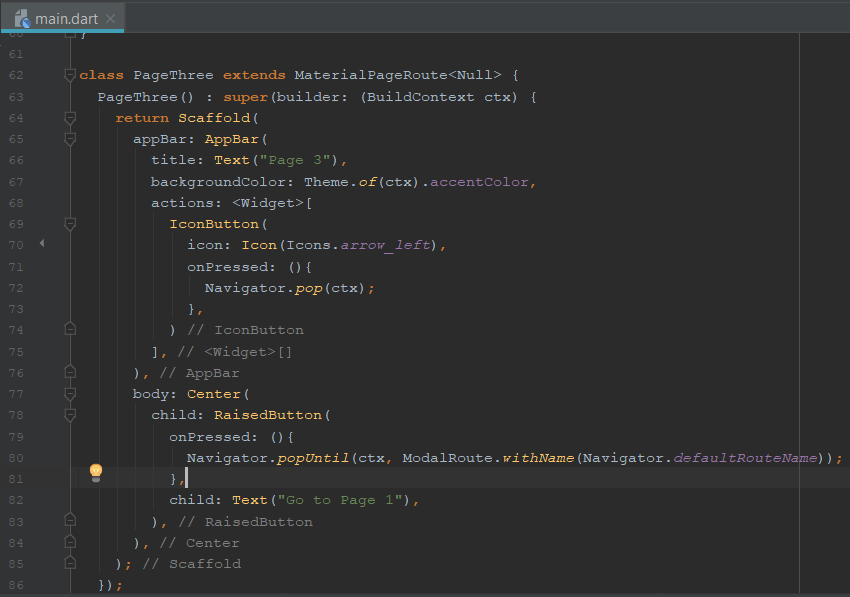Click the IconButton fold end marker on line 74
The image size is (850, 597).
pos(70,329)
